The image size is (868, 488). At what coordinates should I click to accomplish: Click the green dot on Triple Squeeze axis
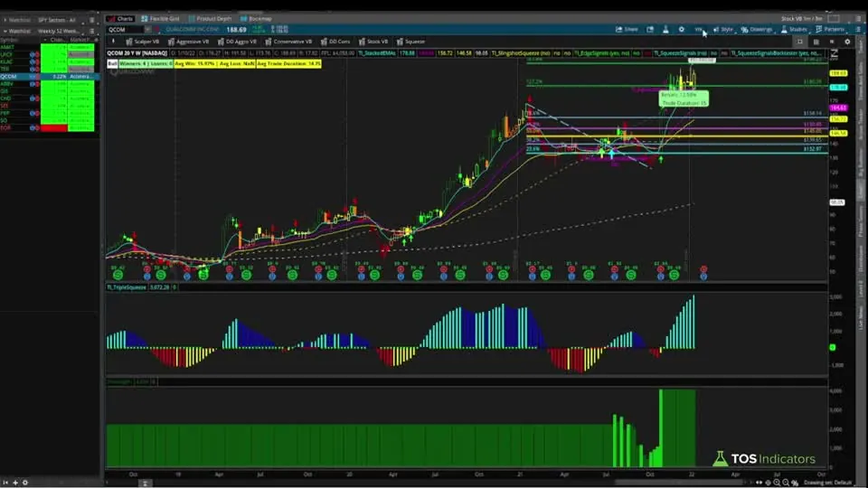[833, 347]
